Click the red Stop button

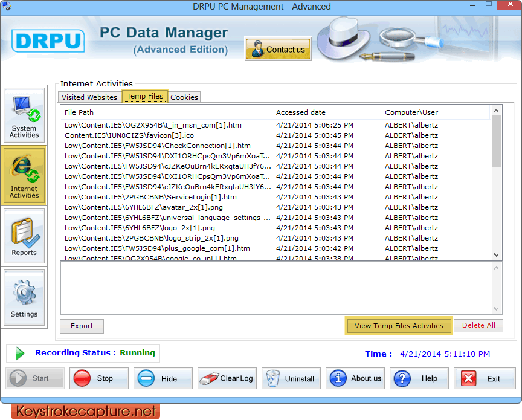coord(99,378)
